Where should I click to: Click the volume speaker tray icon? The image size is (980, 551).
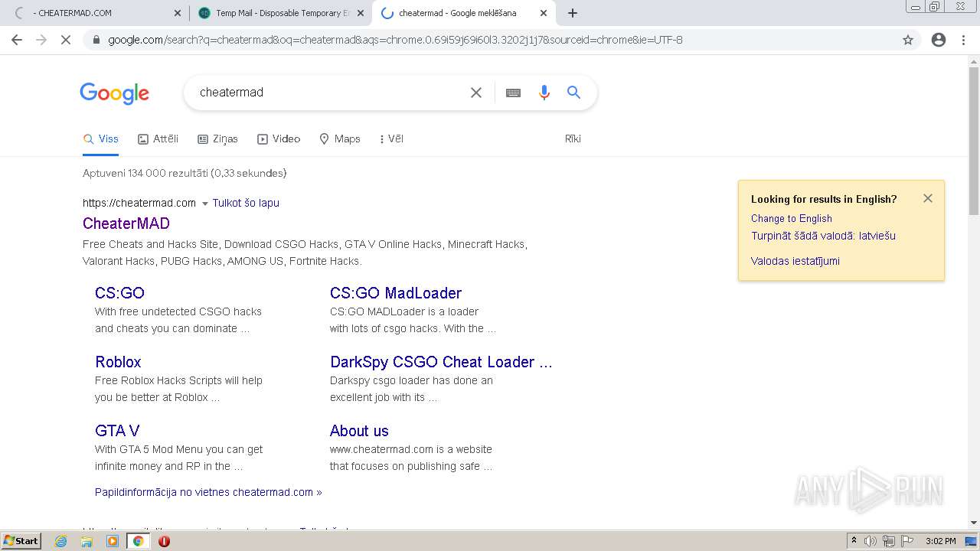coord(871,541)
